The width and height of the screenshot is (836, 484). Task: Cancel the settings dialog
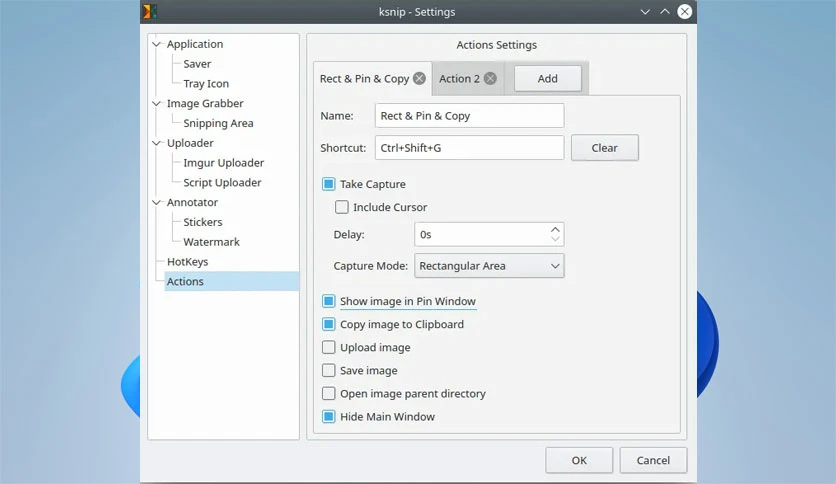click(x=653, y=460)
